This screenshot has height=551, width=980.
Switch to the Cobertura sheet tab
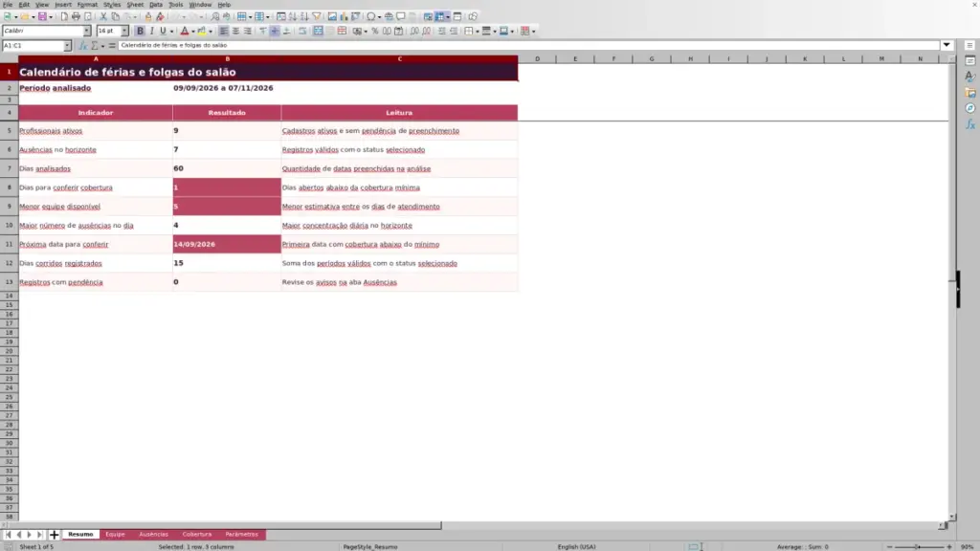pyautogui.click(x=197, y=535)
